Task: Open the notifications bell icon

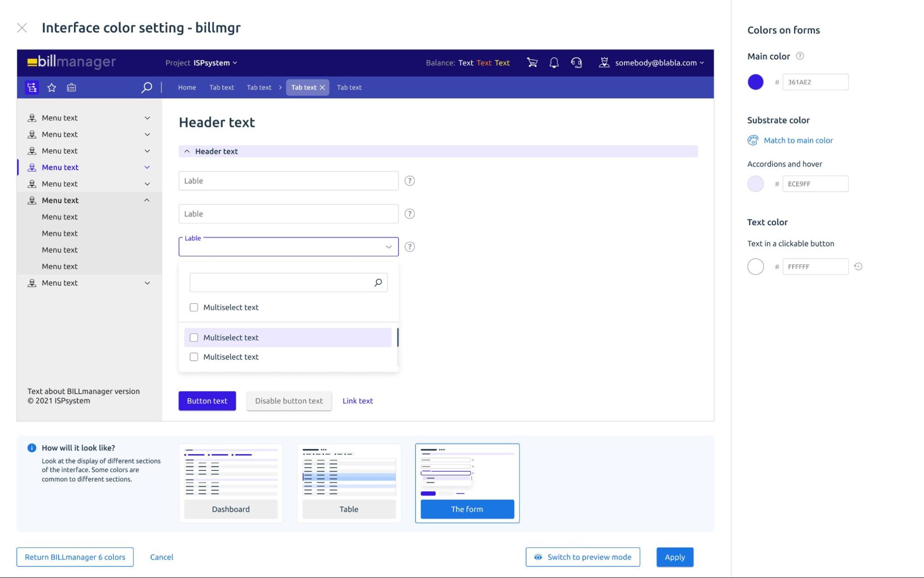Action: point(554,62)
